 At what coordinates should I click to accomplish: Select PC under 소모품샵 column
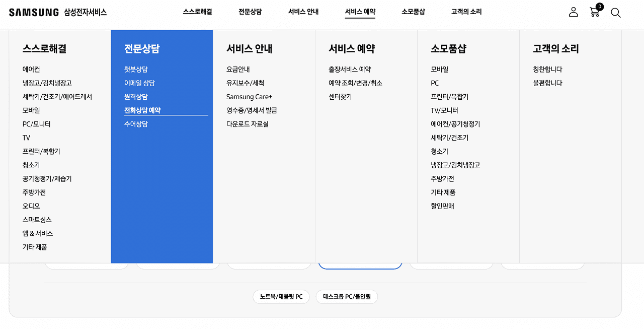(435, 83)
